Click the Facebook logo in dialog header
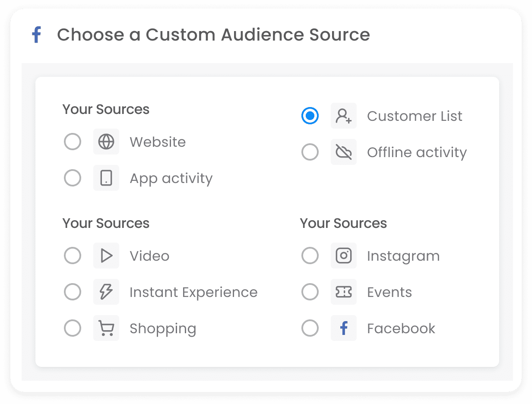Image resolution: width=532 pixels, height=404 pixels. tap(37, 35)
